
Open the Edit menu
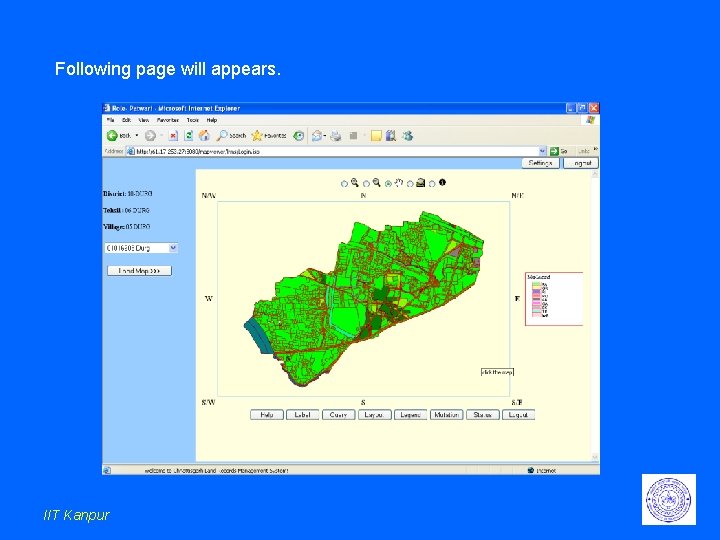click(x=126, y=120)
